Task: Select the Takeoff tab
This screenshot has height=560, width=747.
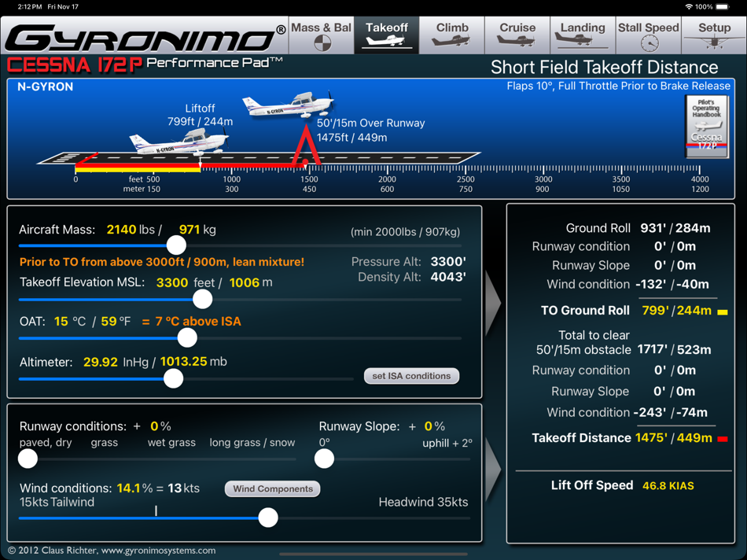Action: coord(386,35)
